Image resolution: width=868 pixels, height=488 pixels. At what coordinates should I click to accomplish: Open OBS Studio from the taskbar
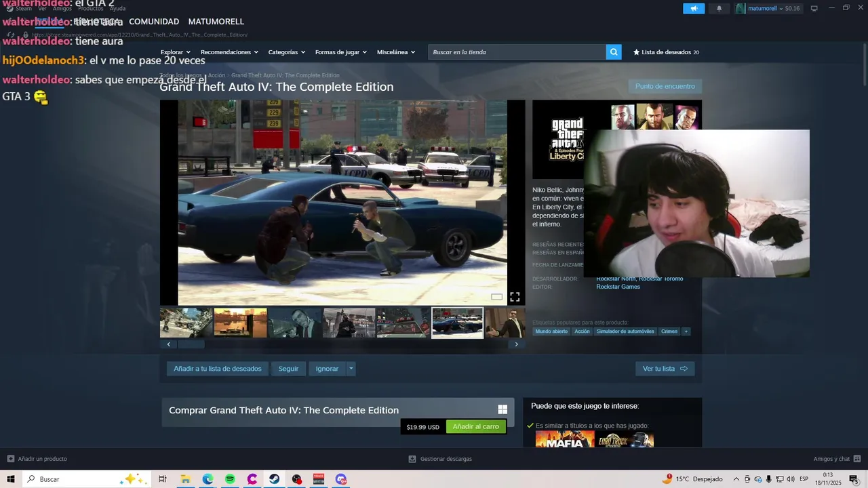pyautogui.click(x=296, y=479)
